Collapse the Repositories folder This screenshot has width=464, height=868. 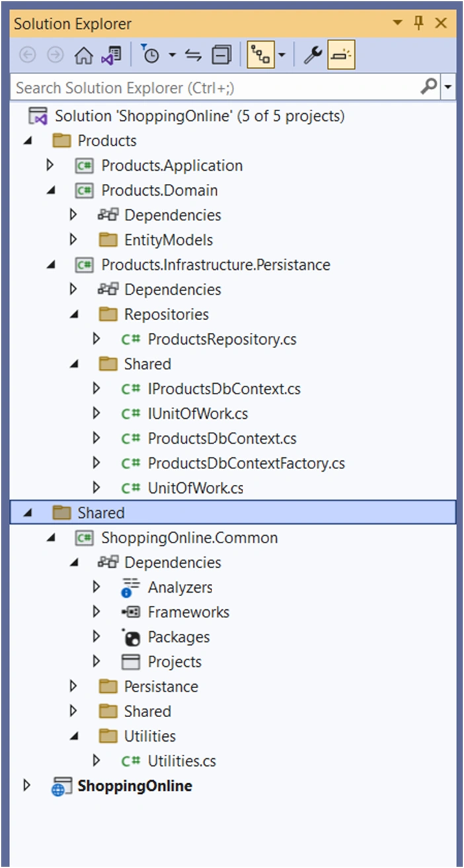pos(73,315)
